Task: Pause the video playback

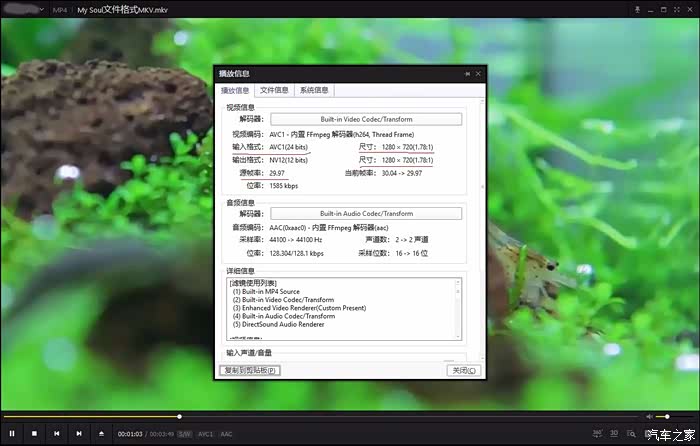Action: (12, 433)
